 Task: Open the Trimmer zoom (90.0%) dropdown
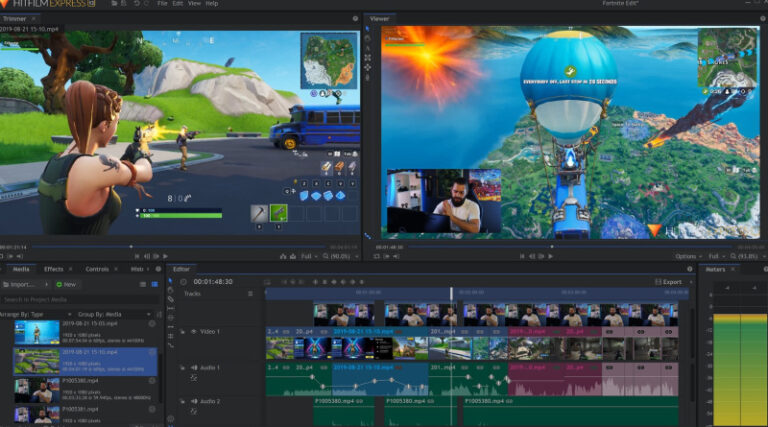tap(339, 256)
